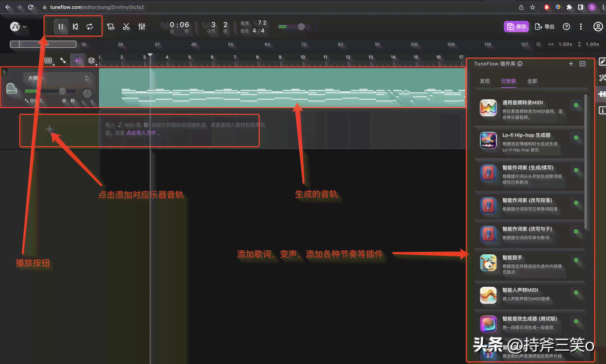Open the 智能鼓手 drummer plugin

pos(529,264)
